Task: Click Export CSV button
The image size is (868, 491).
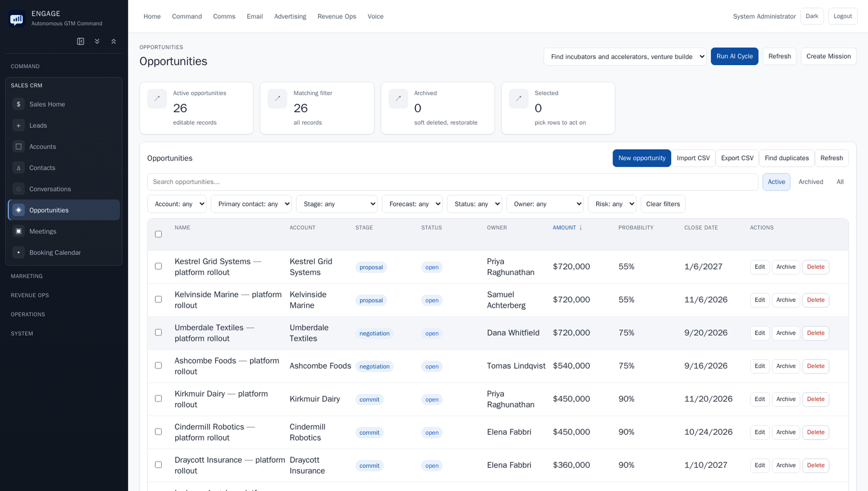Action: [x=737, y=158]
